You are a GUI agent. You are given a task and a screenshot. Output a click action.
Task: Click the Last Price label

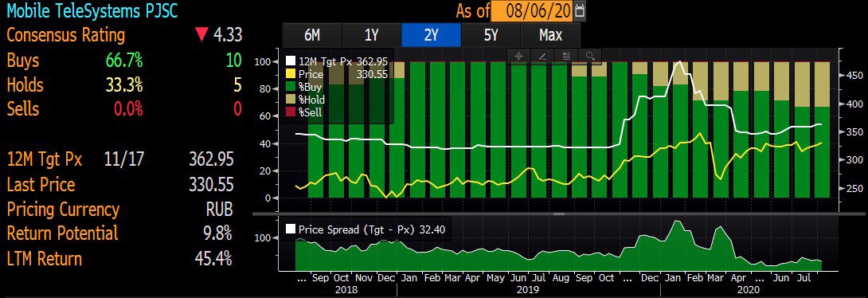tap(41, 184)
